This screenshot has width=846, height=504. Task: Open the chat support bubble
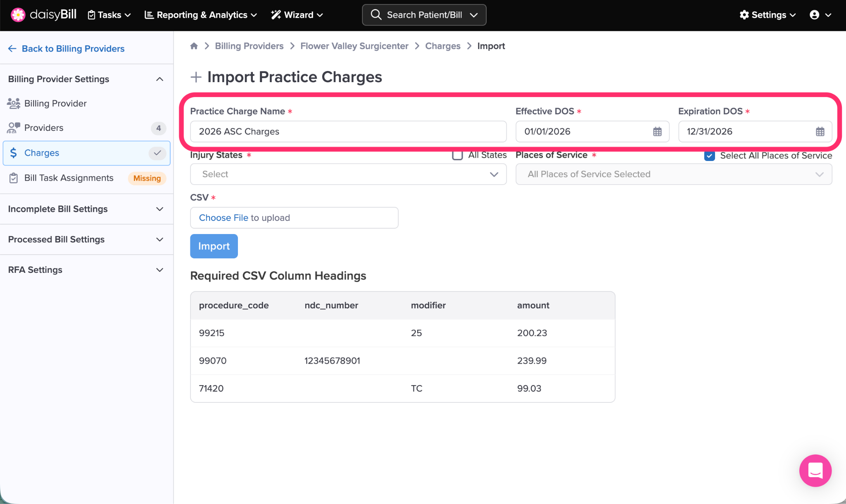815,471
